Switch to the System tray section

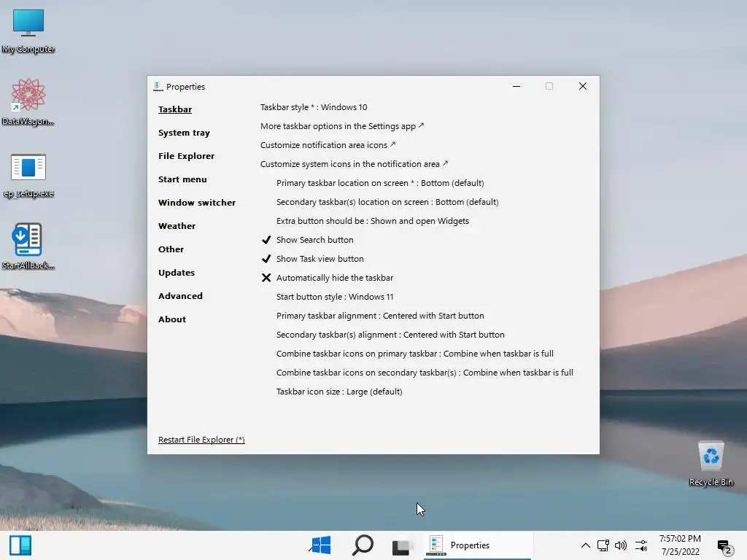[184, 133]
